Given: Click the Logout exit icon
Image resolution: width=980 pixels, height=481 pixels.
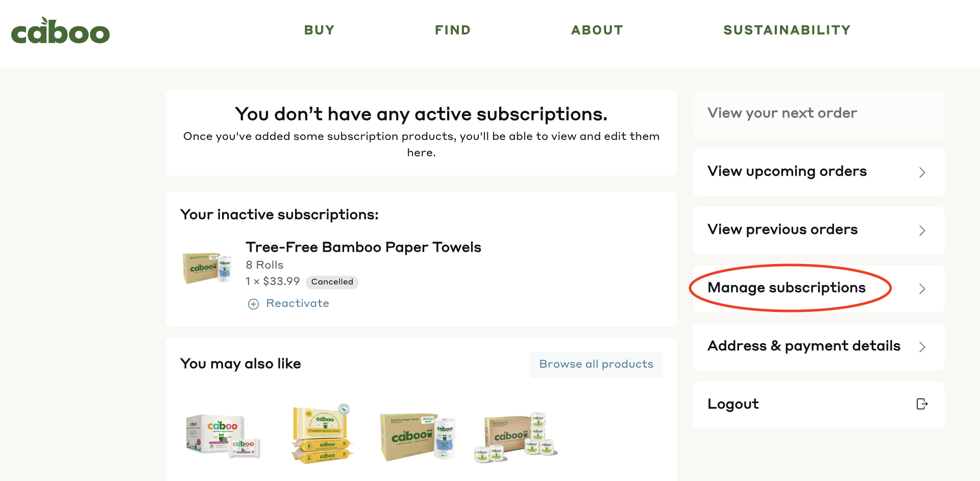Looking at the screenshot, I should tap(921, 404).
